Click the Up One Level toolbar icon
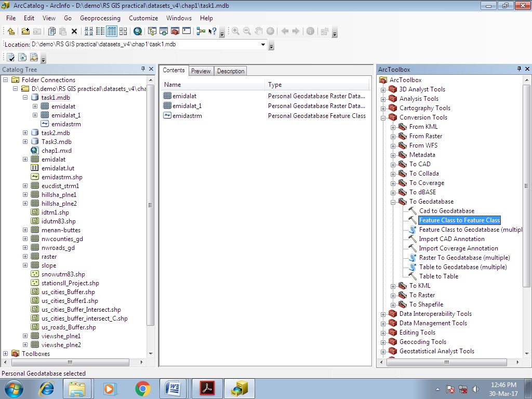 [11, 31]
